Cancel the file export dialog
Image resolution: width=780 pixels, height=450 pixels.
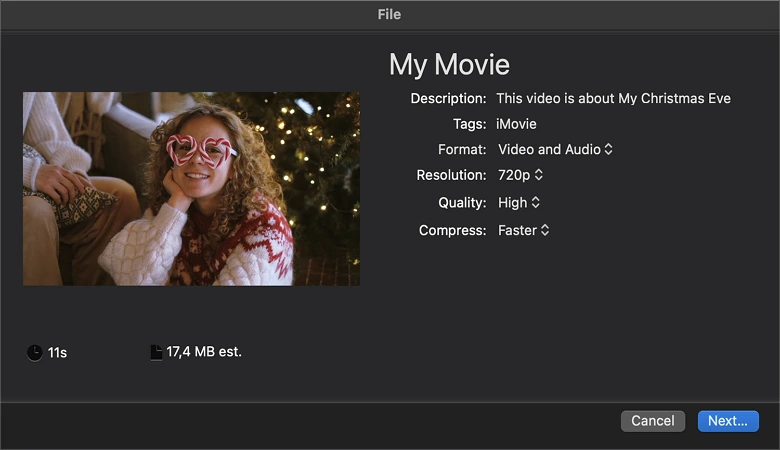click(653, 421)
